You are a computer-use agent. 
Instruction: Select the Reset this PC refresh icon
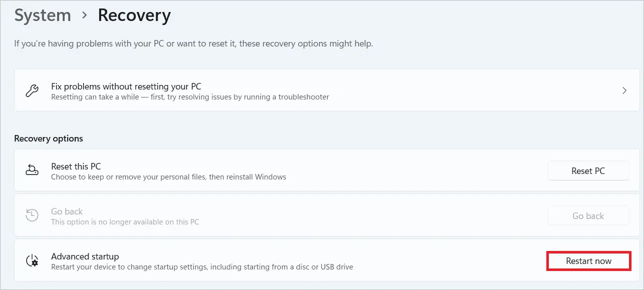[x=32, y=170]
